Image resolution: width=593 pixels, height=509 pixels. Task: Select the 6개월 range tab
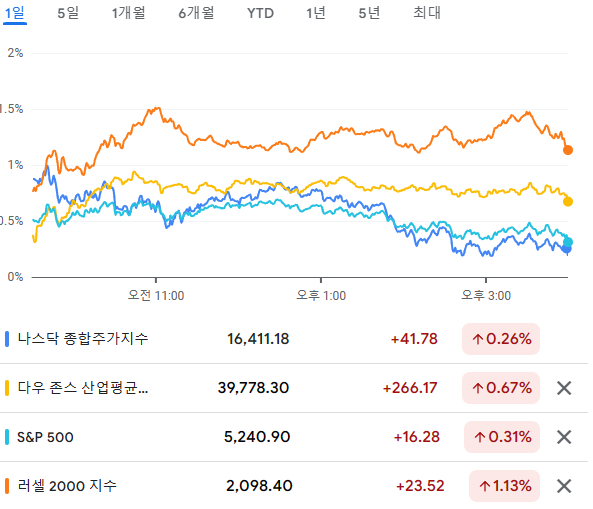[196, 13]
